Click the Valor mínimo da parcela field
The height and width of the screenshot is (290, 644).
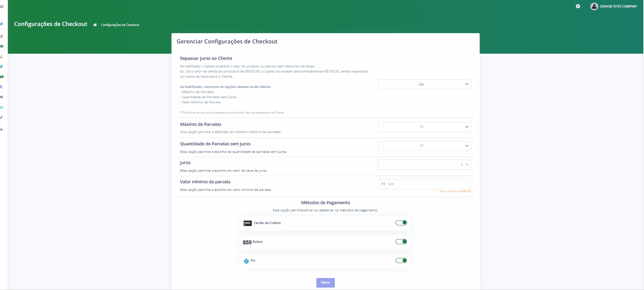[x=424, y=184]
